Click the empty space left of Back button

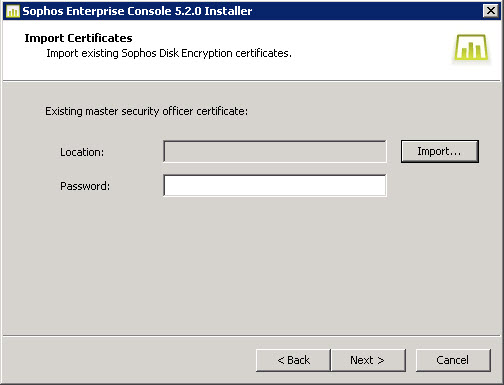point(130,360)
